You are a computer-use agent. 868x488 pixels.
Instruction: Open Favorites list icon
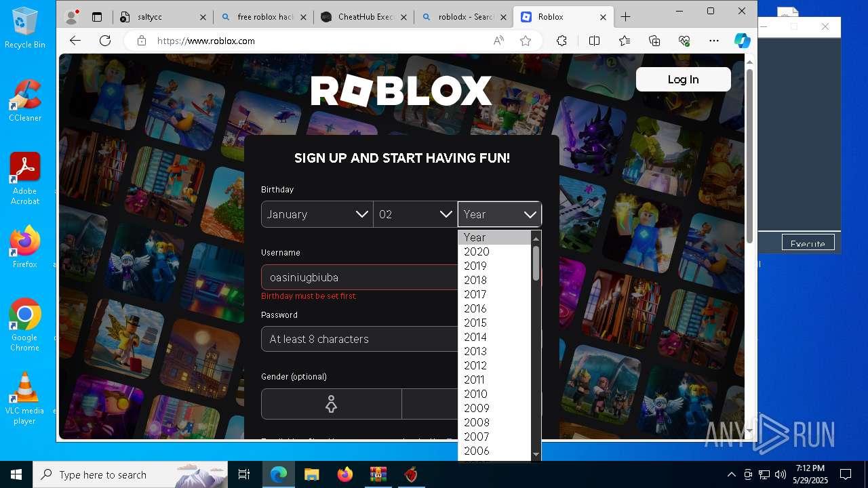pyautogui.click(x=625, y=41)
